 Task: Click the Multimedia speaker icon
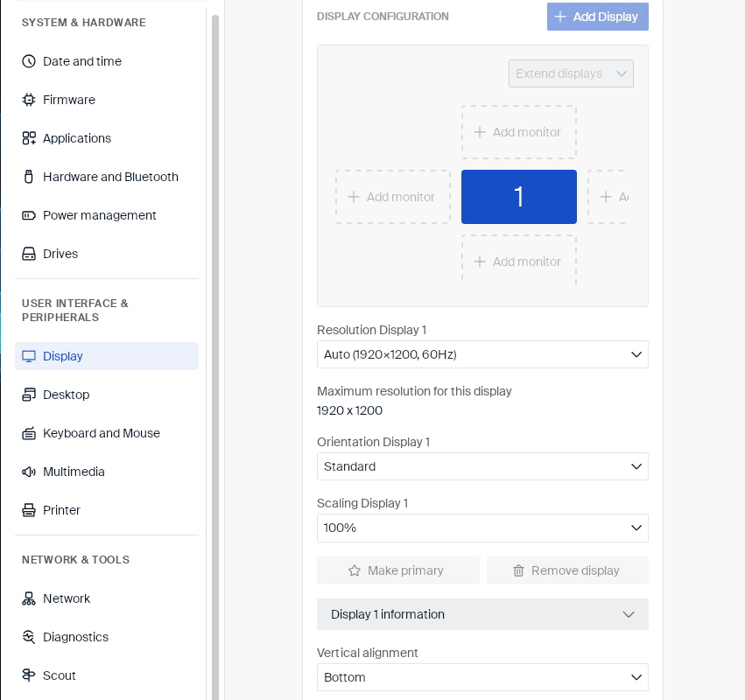29,472
